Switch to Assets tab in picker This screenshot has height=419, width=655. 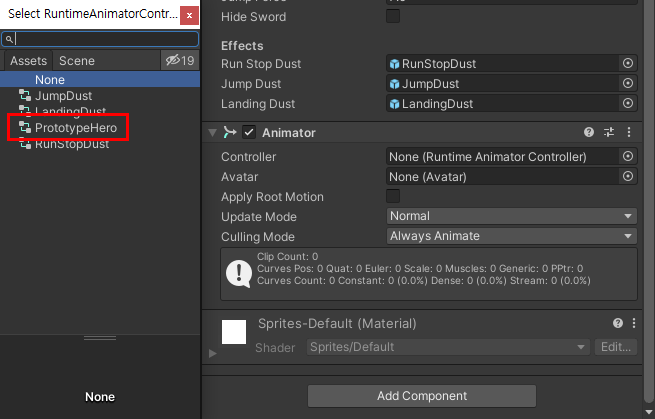(28, 61)
